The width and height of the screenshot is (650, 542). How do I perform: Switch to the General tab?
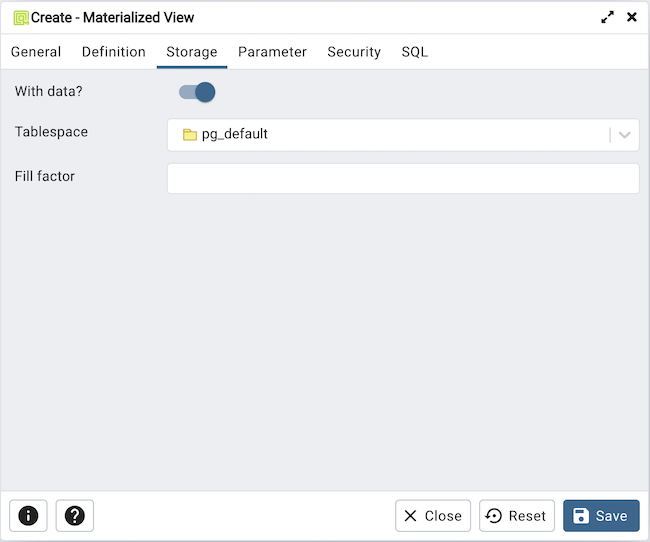coord(36,52)
